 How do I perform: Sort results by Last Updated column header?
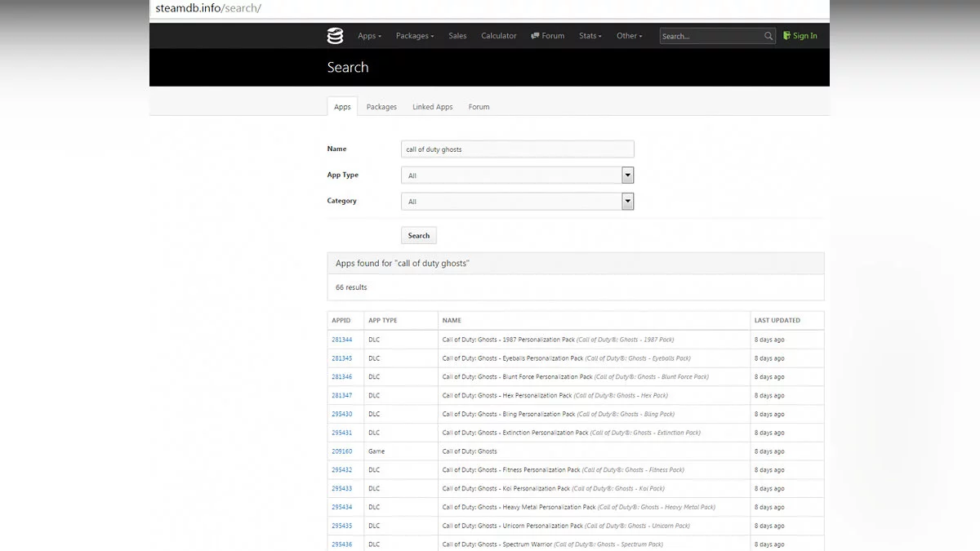pos(777,320)
